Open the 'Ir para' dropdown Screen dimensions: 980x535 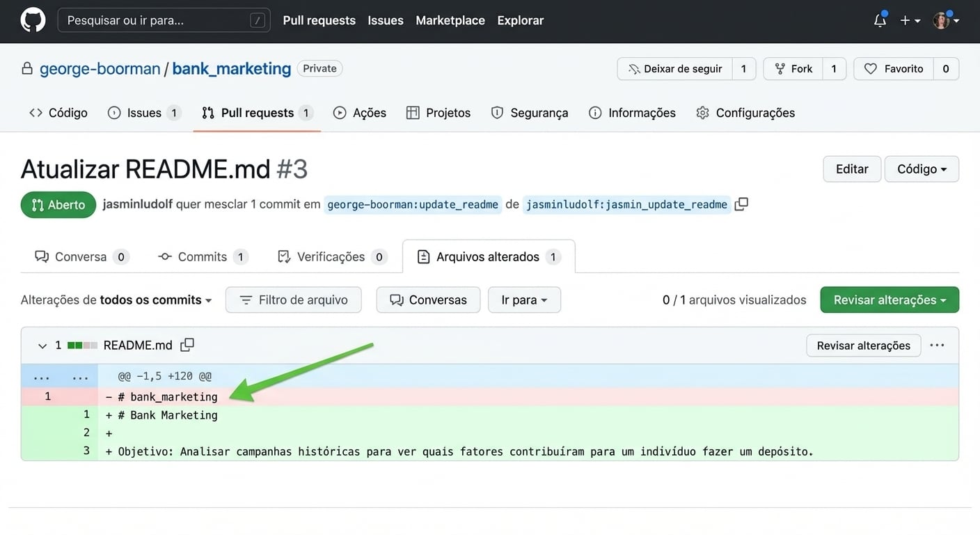[524, 300]
